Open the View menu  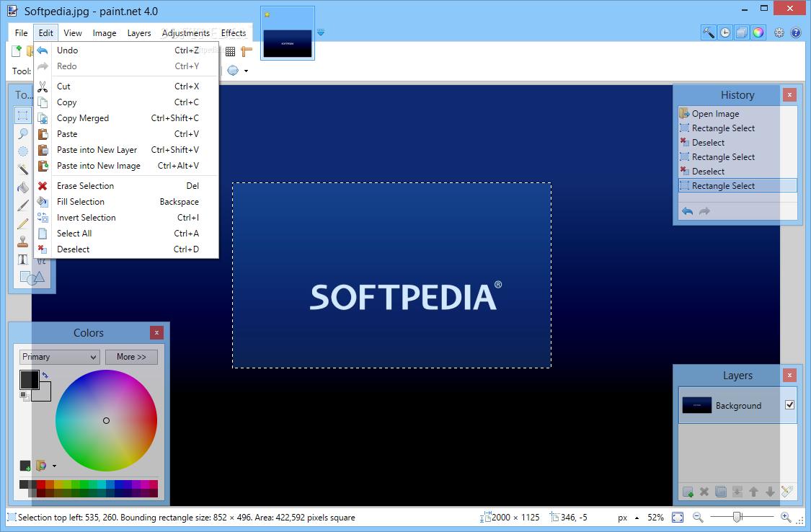tap(72, 32)
